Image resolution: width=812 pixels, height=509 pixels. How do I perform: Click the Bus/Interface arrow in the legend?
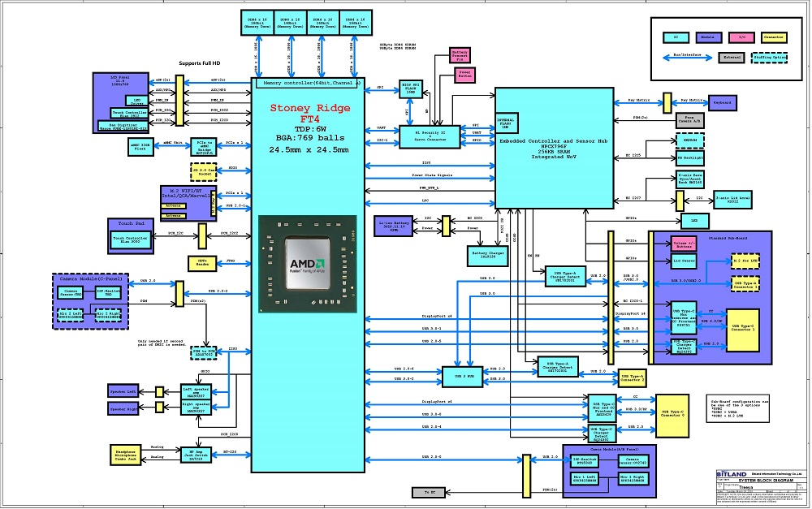tap(687, 58)
